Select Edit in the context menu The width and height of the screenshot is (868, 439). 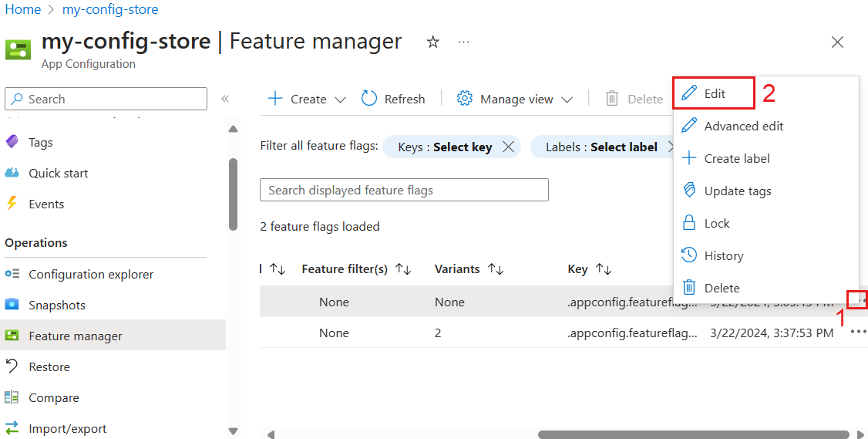click(x=714, y=93)
